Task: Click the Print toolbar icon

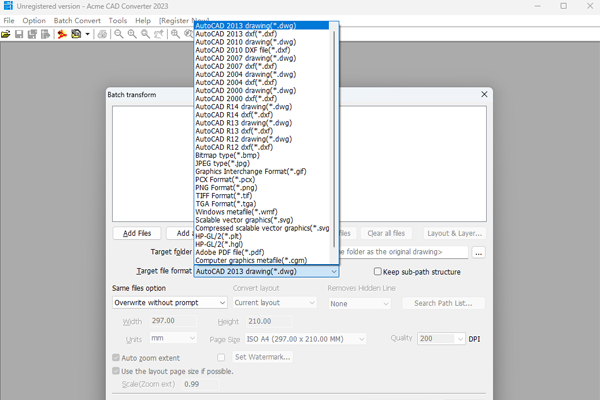Action: (102, 34)
